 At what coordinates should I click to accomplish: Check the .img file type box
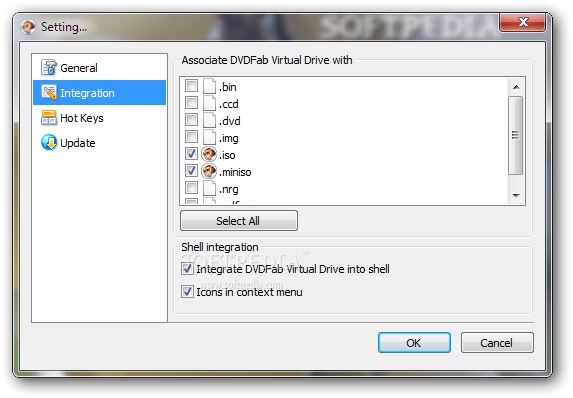click(191, 137)
